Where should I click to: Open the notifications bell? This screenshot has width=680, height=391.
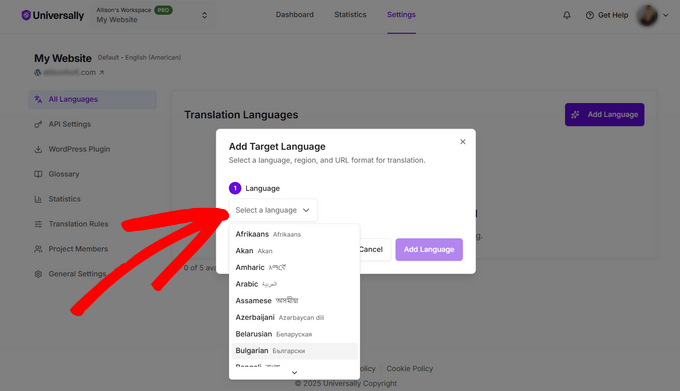point(567,15)
